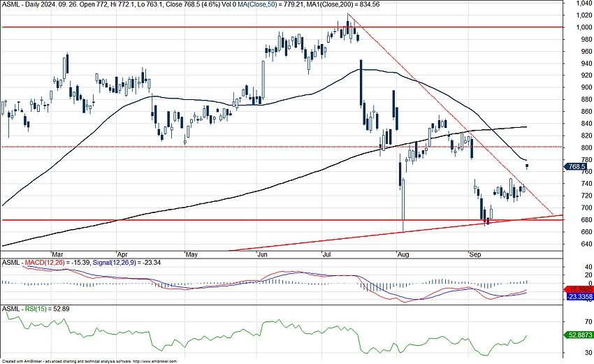The width and height of the screenshot is (594, 364).
Task: Click the blue Signal value tag
Action: point(579,296)
